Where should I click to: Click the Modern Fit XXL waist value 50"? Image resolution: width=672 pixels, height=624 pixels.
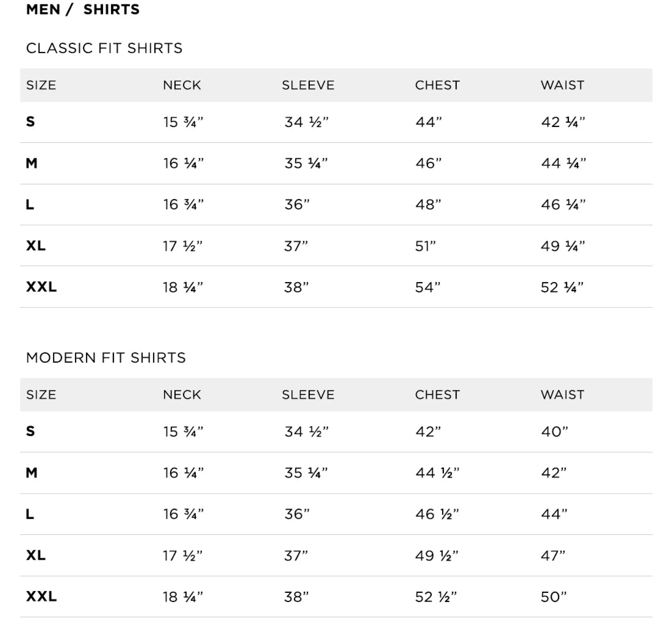(x=553, y=597)
